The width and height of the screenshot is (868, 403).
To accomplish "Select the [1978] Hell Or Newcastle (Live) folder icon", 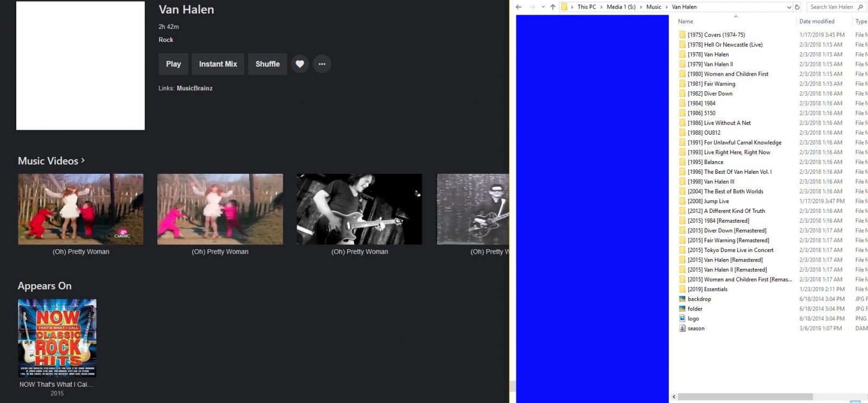I will pos(682,45).
